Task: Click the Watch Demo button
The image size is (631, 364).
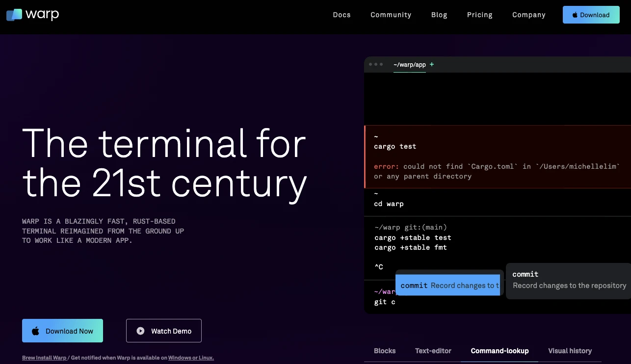Action: 163,331
